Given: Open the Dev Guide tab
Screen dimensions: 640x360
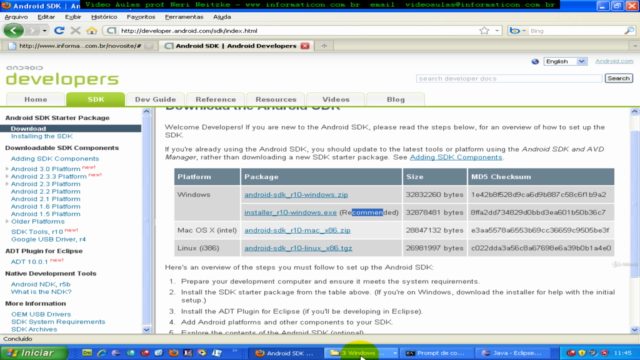Looking at the screenshot, I should (155, 99).
